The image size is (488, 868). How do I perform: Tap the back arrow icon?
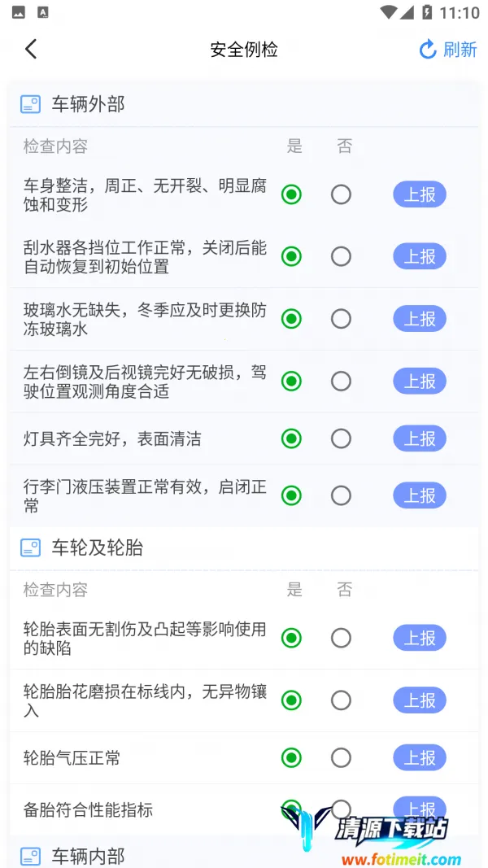(x=31, y=50)
